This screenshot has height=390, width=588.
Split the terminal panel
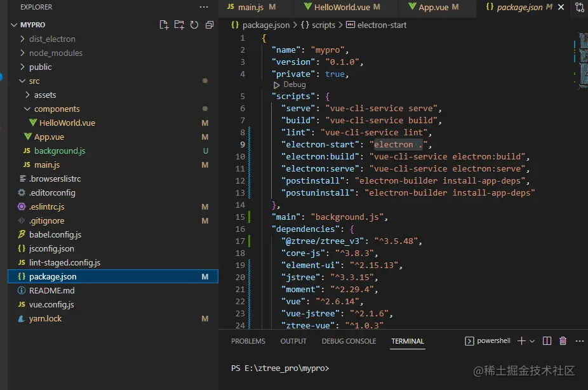pyautogui.click(x=547, y=341)
